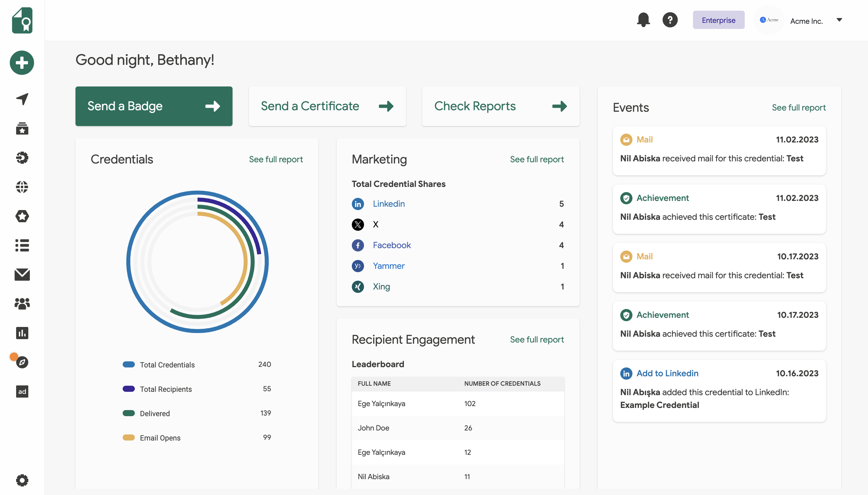Open the create new menu via plus icon
The image size is (868, 495).
click(x=22, y=62)
